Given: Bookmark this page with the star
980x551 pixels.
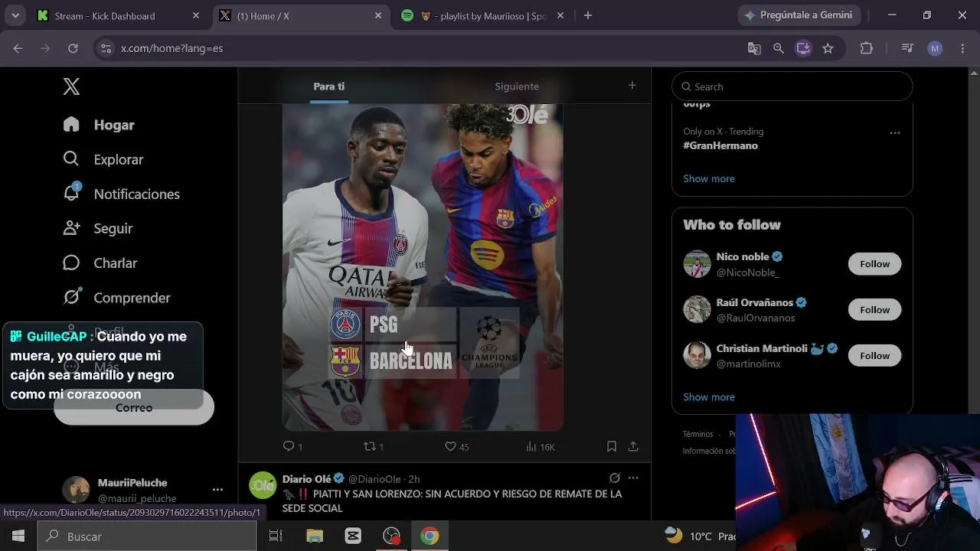Looking at the screenshot, I should [x=828, y=48].
